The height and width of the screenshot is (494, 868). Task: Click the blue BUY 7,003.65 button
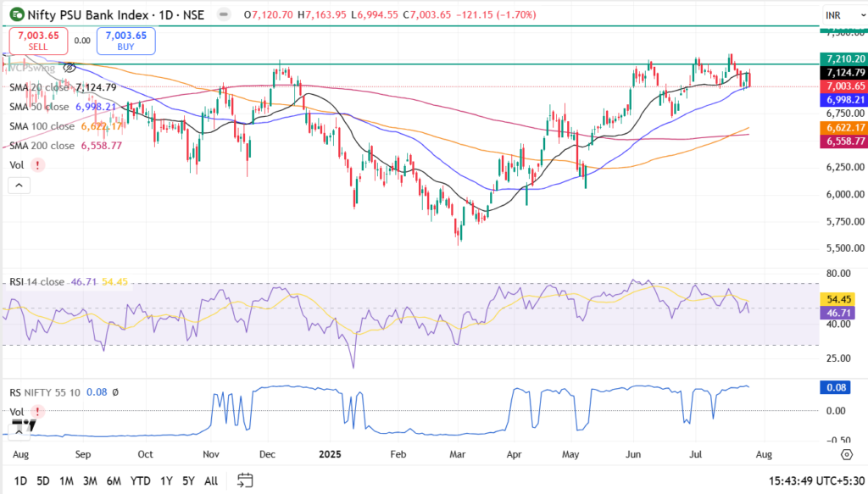point(125,41)
